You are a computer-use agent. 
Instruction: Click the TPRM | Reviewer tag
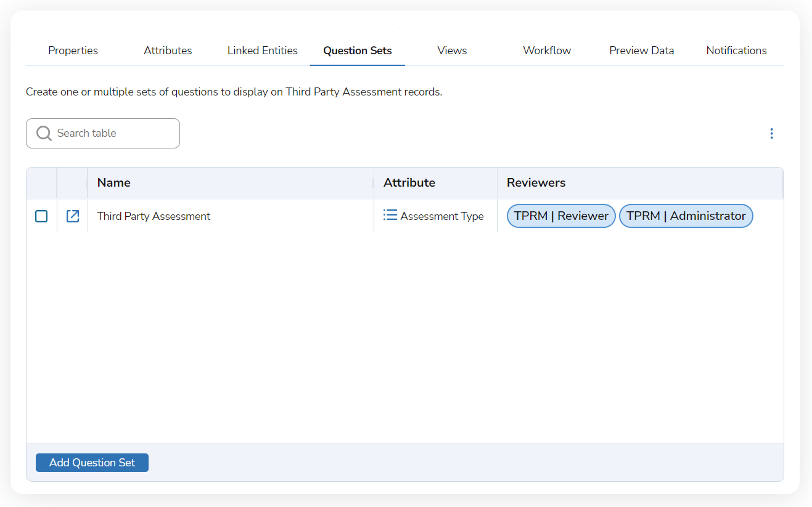click(x=561, y=216)
